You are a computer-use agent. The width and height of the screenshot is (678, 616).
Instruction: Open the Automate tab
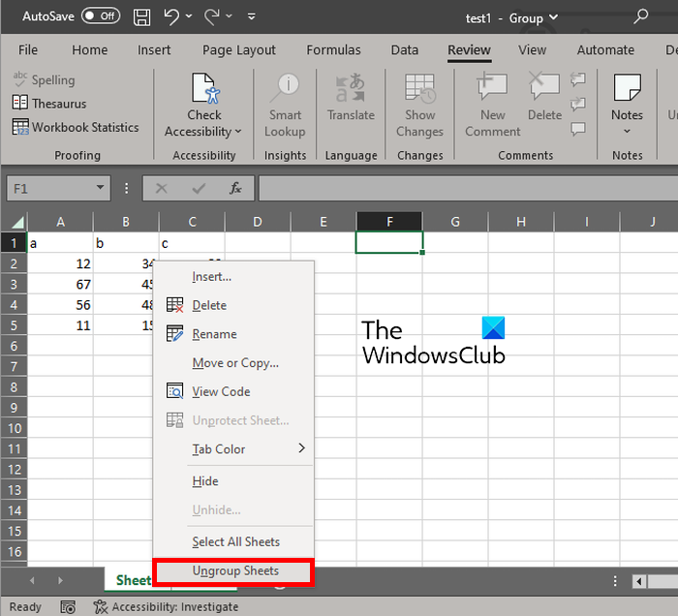point(605,50)
